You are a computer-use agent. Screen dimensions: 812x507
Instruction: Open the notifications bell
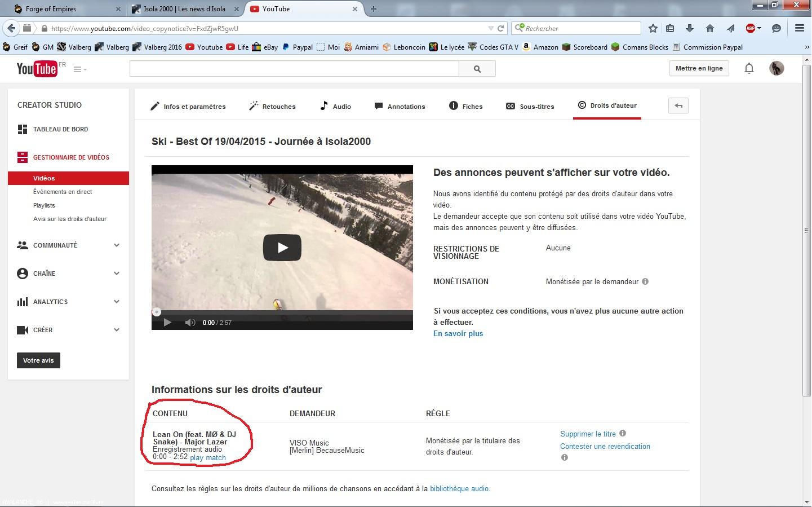click(749, 68)
